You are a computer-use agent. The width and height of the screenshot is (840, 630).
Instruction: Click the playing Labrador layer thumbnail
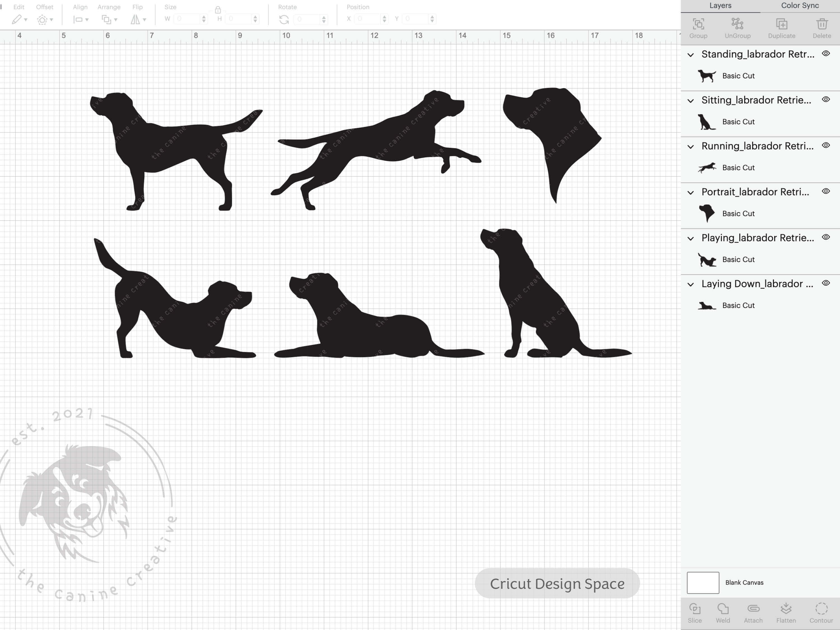pos(707,260)
